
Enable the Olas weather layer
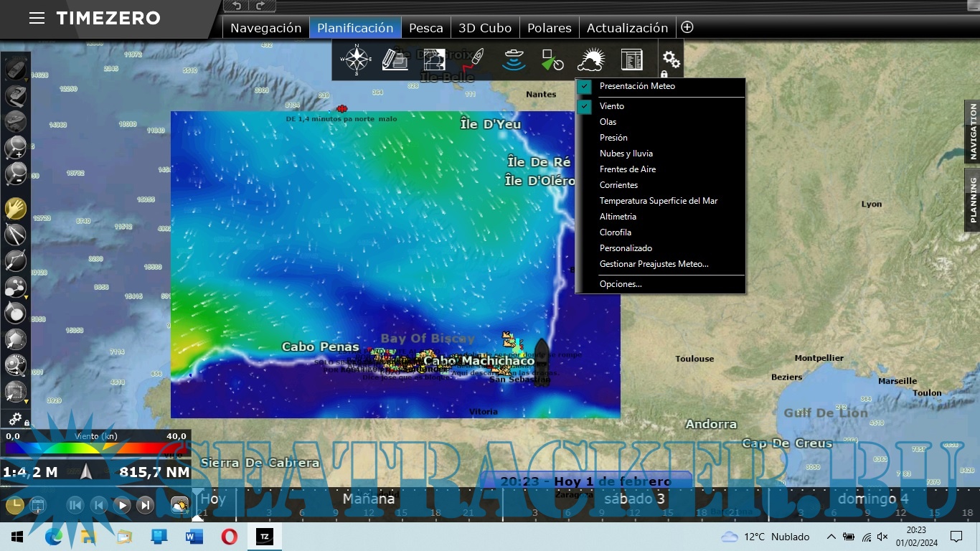[607, 121]
